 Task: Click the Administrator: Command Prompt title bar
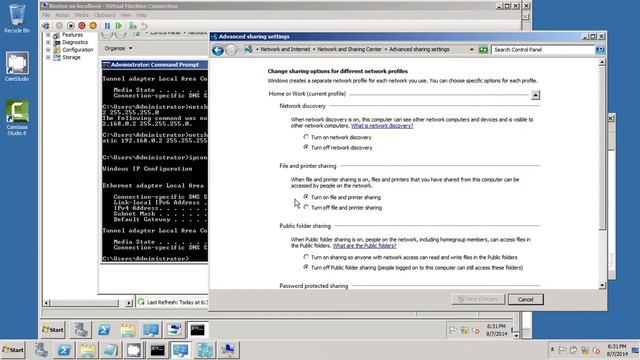click(x=155, y=64)
